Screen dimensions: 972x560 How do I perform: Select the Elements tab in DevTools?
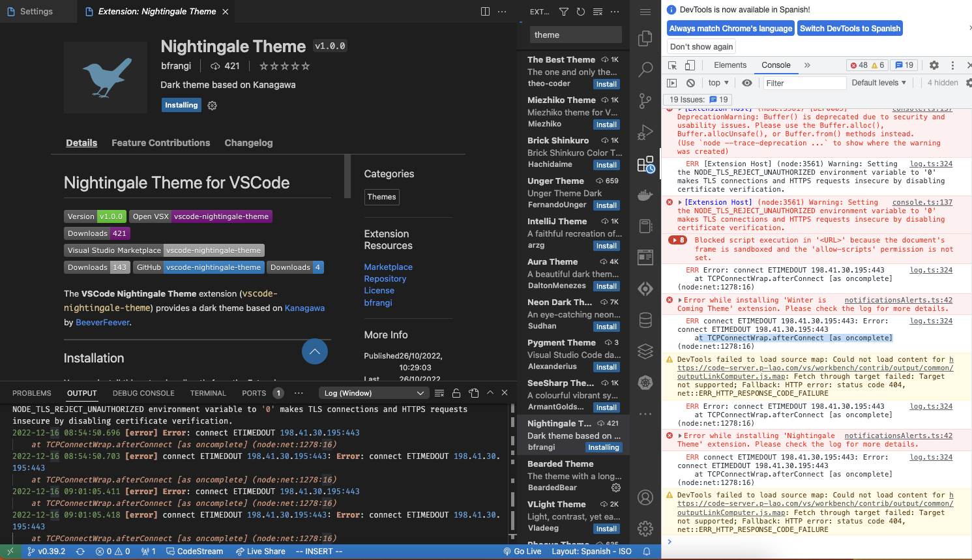tap(730, 65)
